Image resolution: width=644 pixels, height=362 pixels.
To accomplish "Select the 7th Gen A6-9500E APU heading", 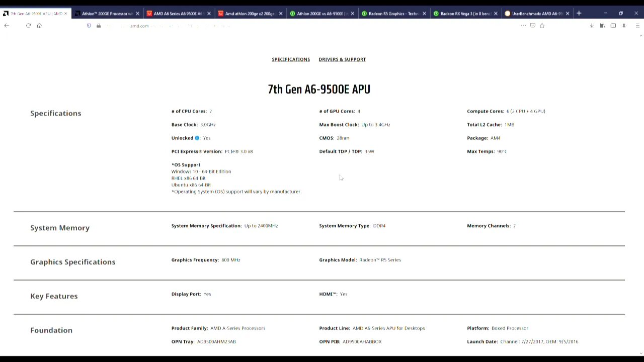I will pyautogui.click(x=319, y=89).
